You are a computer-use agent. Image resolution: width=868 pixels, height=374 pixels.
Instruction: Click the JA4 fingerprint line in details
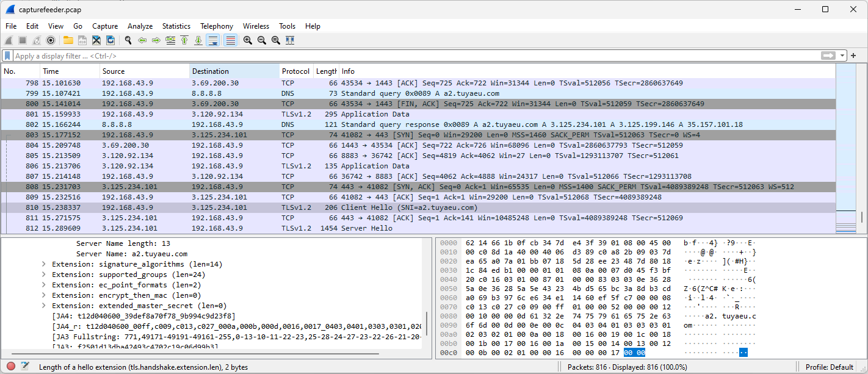(143, 316)
